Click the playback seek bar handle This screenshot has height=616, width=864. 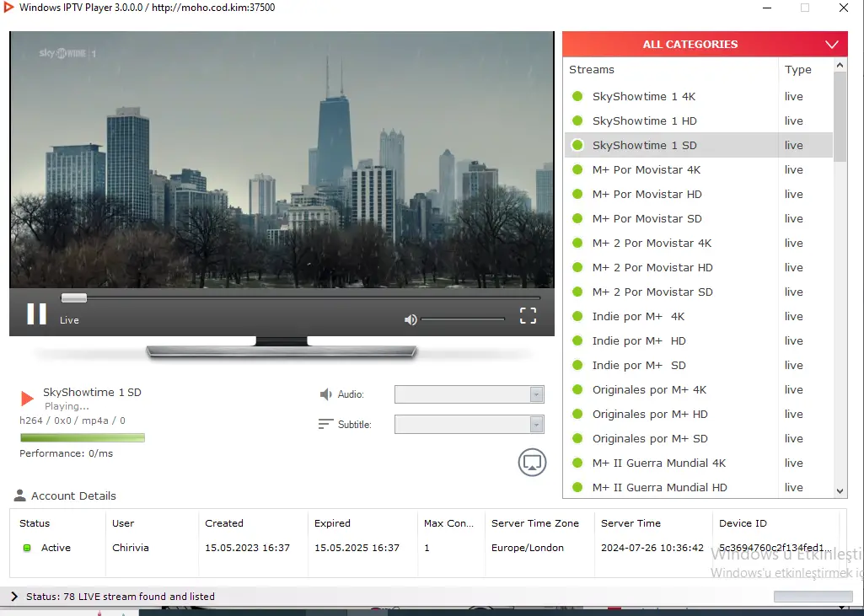tap(74, 298)
